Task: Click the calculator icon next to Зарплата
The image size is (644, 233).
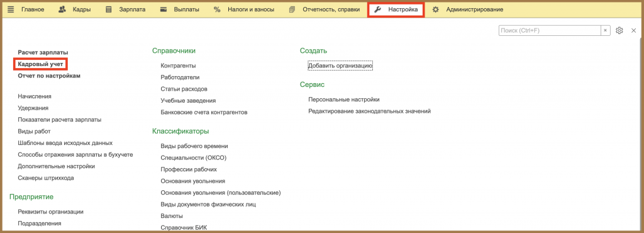Action: tap(109, 9)
